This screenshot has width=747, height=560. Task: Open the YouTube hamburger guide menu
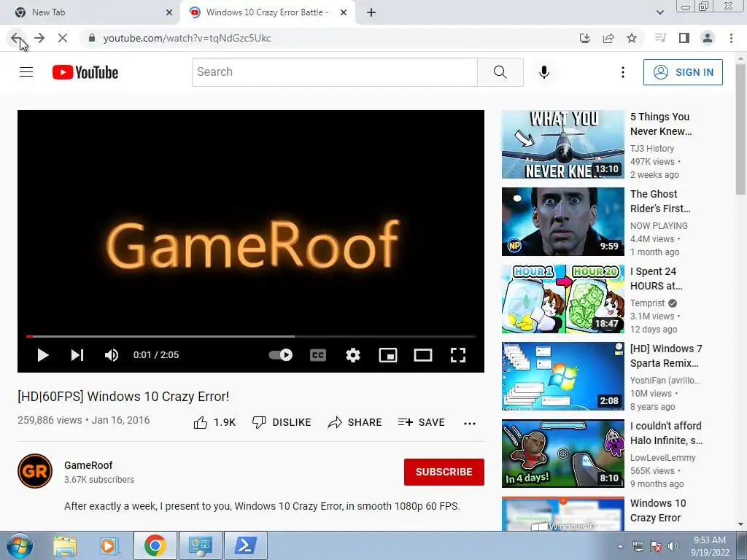click(x=26, y=72)
